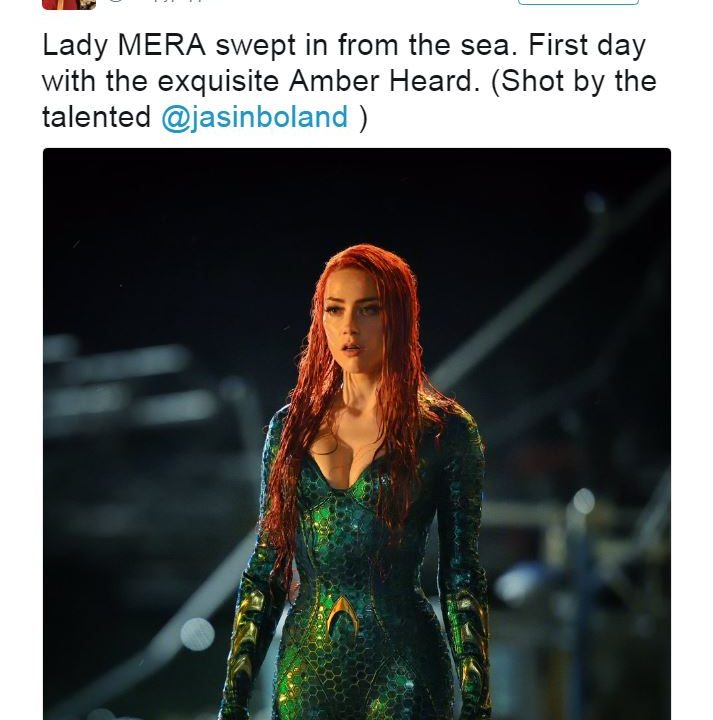The width and height of the screenshot is (713, 720).
Task: Open the @jasinboland mention link
Action: tap(254, 117)
